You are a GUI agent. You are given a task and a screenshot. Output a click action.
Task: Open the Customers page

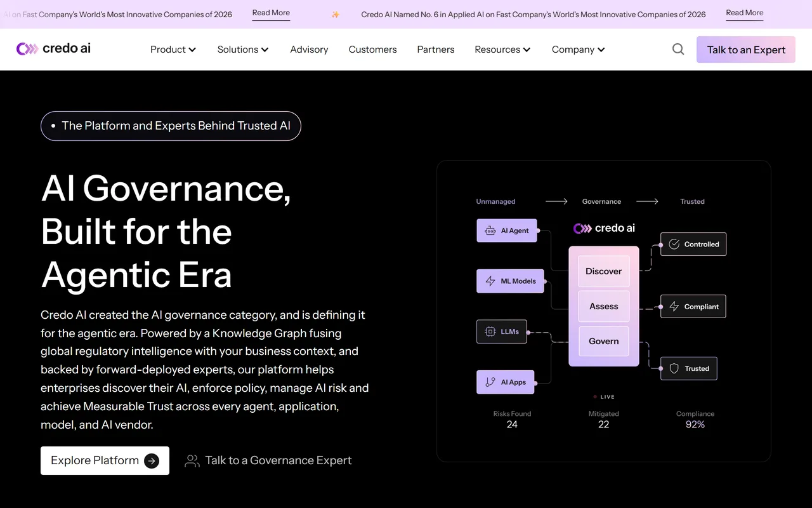click(372, 50)
